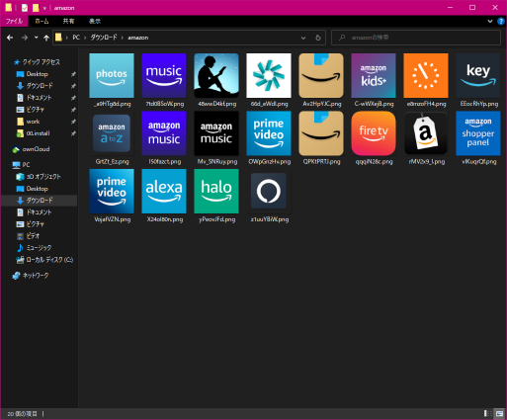Click the properties icon in title bar
The width and height of the screenshot is (507, 420).
click(25, 8)
